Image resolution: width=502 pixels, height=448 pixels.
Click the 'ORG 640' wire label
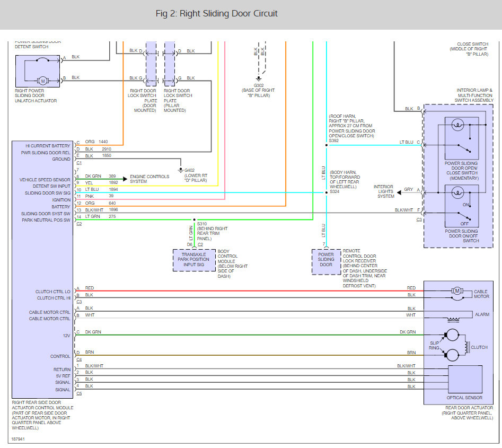(x=100, y=203)
